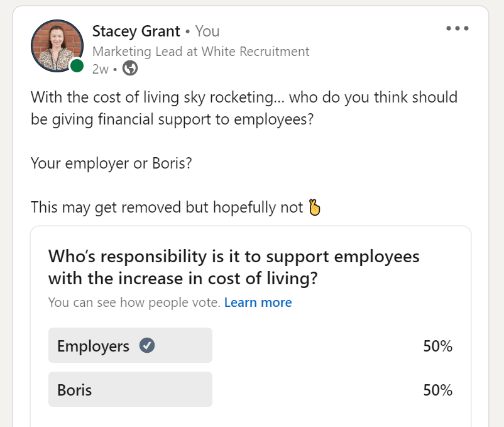Click the cost of living post text

(244, 108)
